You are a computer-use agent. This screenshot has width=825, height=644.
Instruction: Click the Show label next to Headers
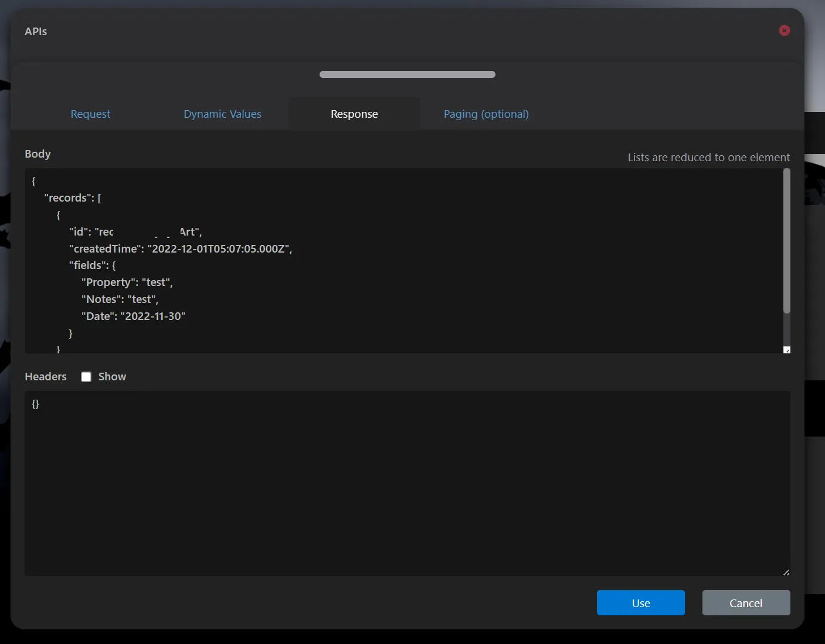112,376
